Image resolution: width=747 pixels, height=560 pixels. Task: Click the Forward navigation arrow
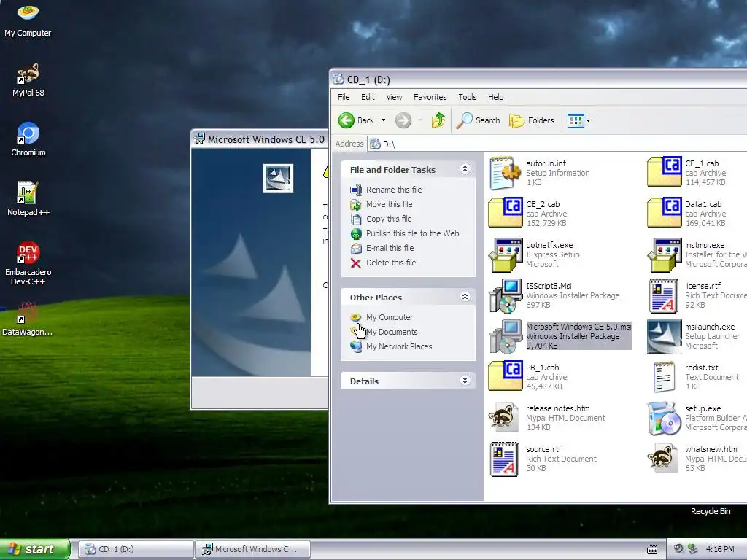[x=403, y=120]
